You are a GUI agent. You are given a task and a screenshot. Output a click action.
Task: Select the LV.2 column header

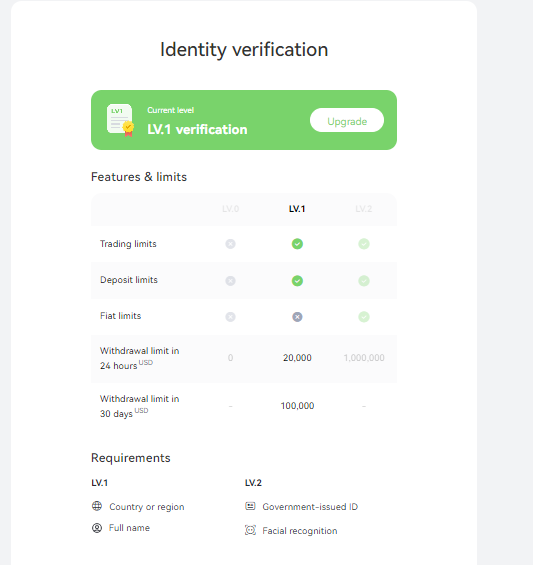coord(364,209)
